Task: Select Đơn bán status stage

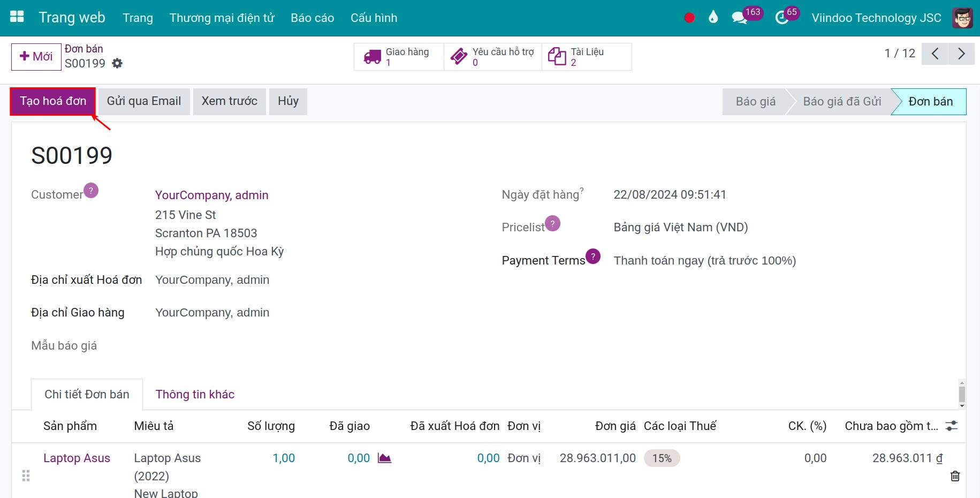Action: click(930, 102)
